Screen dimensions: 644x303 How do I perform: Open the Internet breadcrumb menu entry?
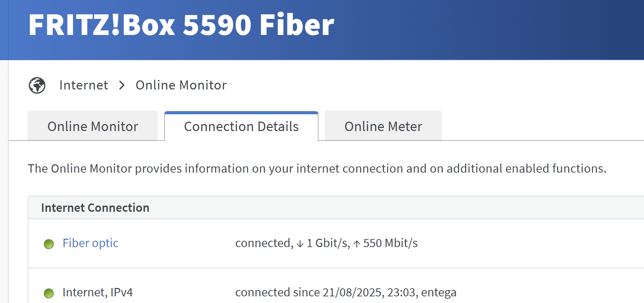click(x=84, y=85)
